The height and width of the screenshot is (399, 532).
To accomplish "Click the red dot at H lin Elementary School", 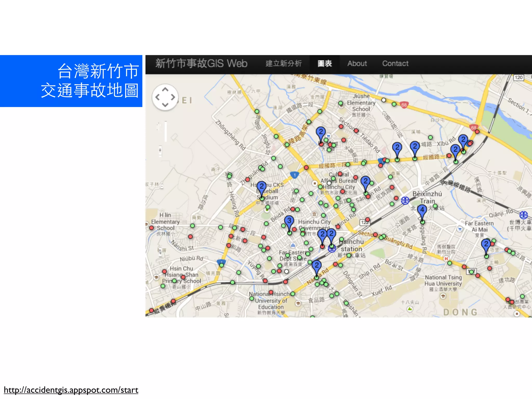I will point(151,228).
